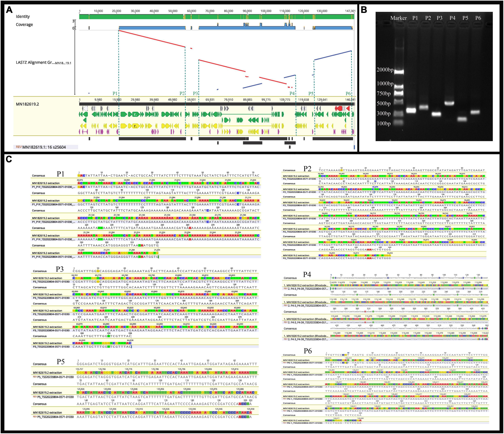Click green P1 breakpoint label in panel A

point(115,93)
